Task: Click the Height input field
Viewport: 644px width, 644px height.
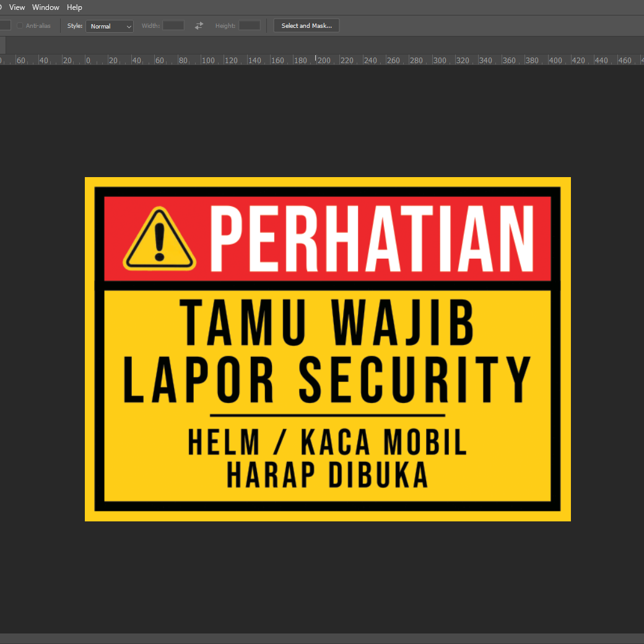Action: [x=250, y=25]
